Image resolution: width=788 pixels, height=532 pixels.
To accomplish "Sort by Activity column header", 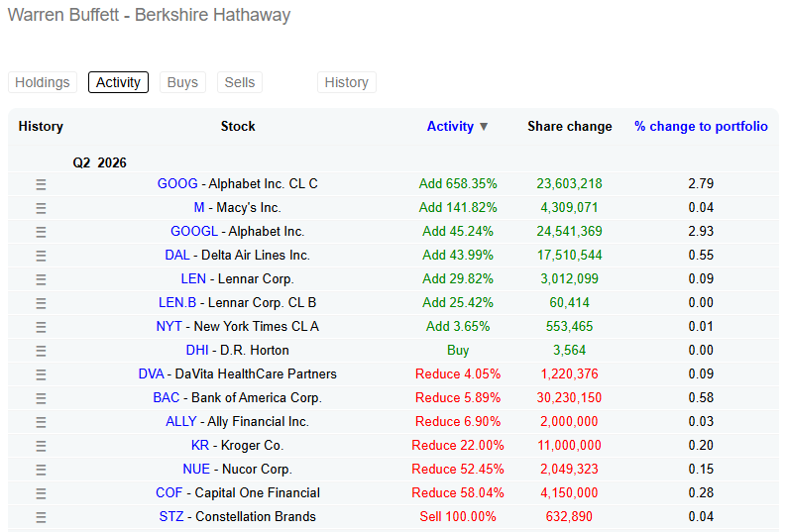I will (x=450, y=126).
